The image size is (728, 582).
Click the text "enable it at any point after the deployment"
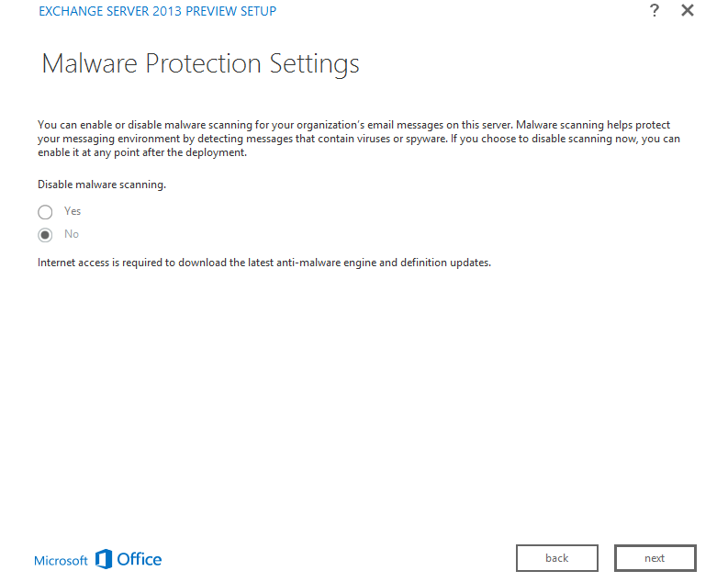142,153
